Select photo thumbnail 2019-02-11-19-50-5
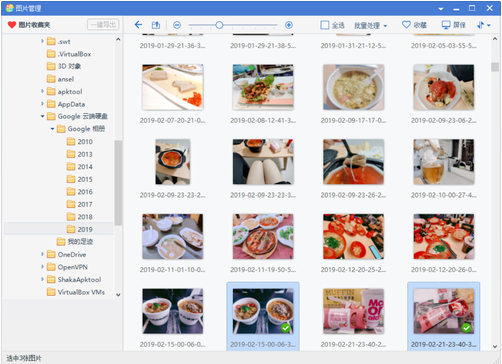Screen dimensions: 502x364 click(263, 236)
